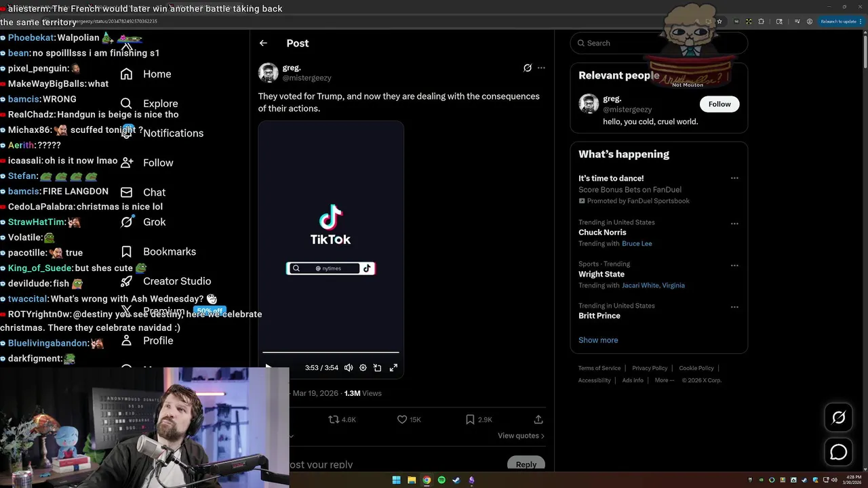Open video playback settings gear
The image size is (868, 488).
coord(363,367)
